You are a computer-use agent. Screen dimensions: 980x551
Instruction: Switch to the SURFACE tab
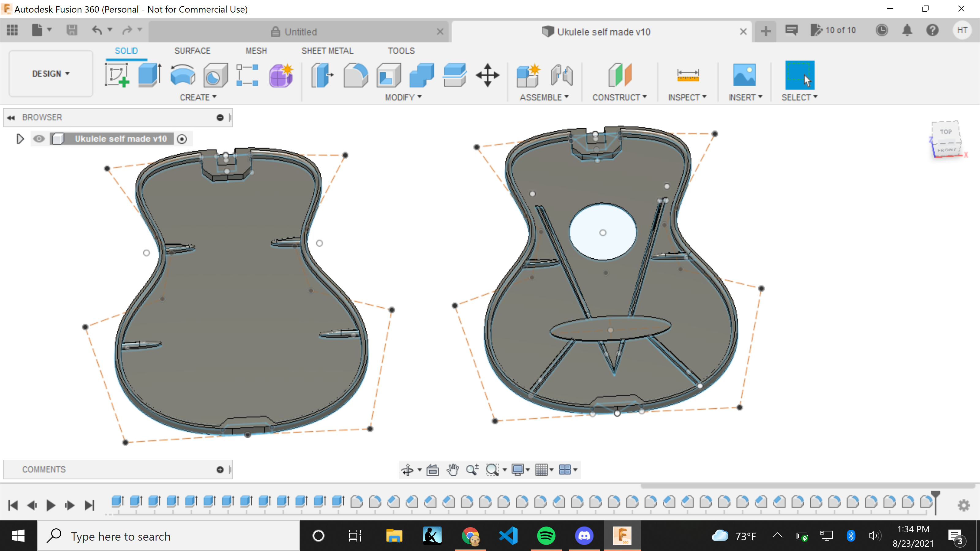coord(193,51)
